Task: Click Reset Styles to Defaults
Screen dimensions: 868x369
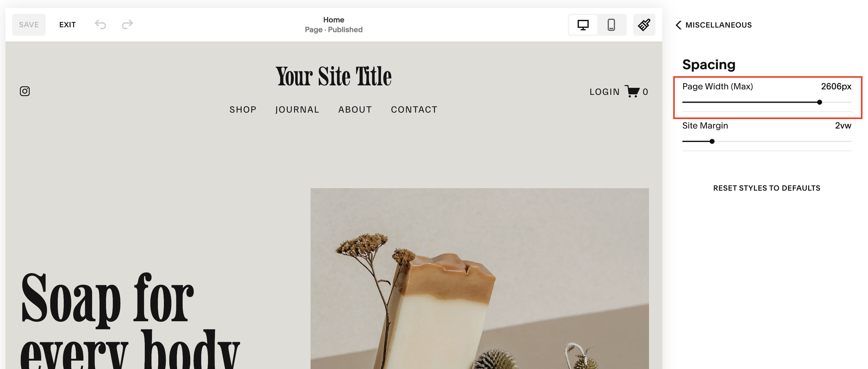Action: (767, 188)
